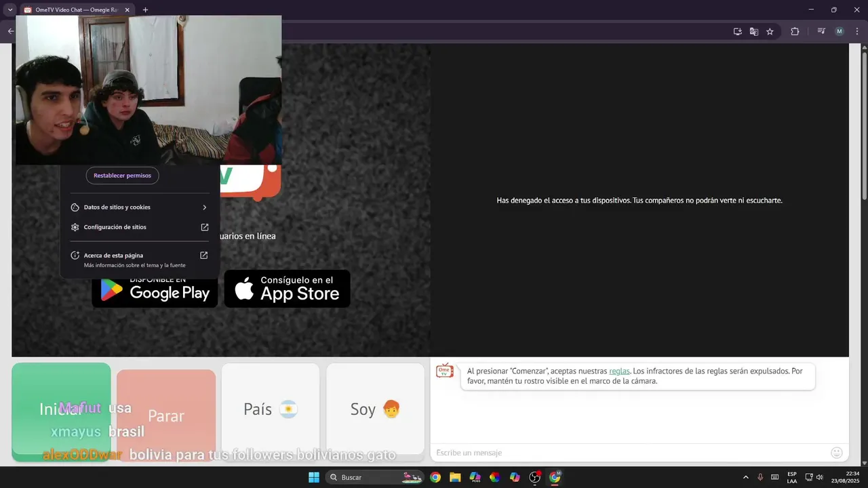Show hidden system tray icons
868x488 pixels.
[746, 477]
